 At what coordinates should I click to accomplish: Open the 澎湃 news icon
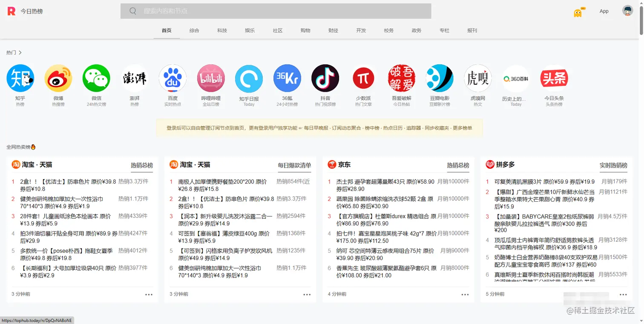[135, 78]
